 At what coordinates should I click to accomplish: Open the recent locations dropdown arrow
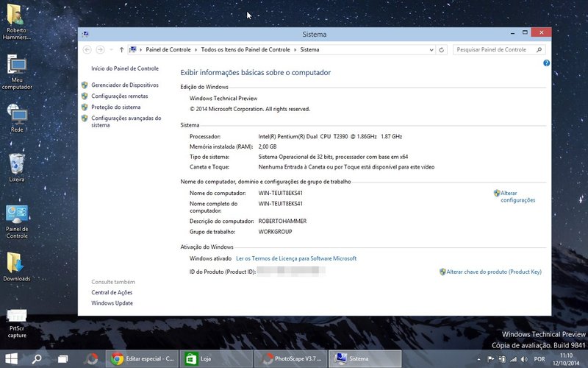(x=112, y=49)
